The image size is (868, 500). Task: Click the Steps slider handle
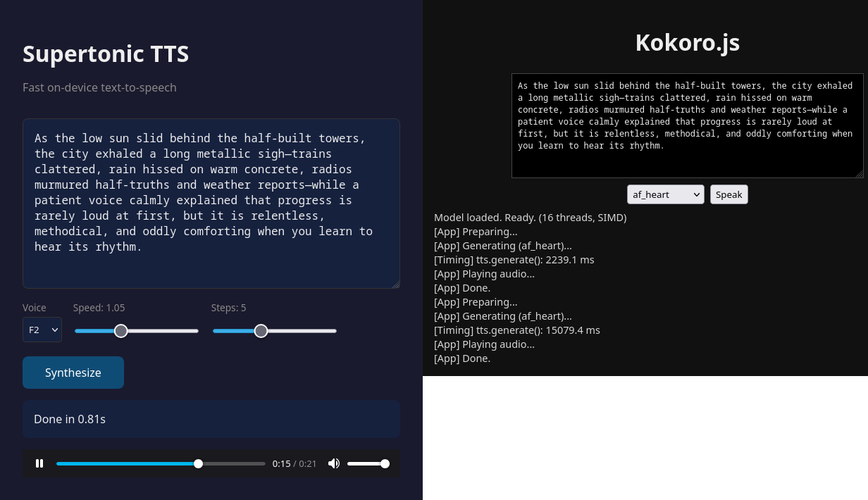[261, 331]
